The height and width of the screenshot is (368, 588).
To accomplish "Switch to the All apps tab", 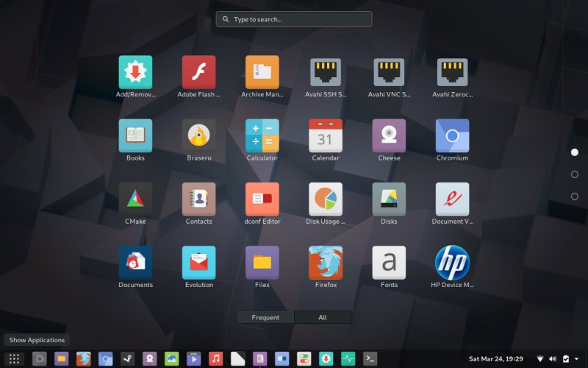I will point(323,317).
